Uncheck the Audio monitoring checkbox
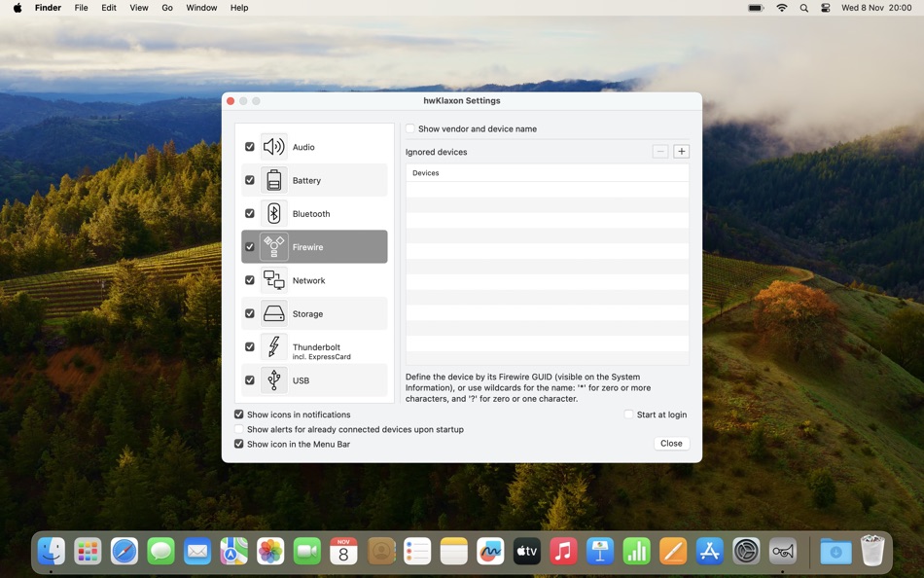The width and height of the screenshot is (924, 578). click(250, 146)
